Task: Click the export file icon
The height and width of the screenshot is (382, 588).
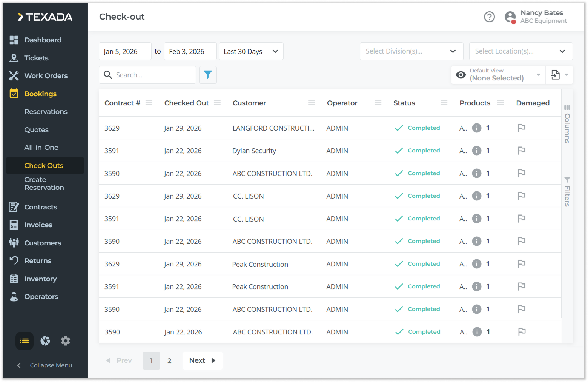Action: 555,75
